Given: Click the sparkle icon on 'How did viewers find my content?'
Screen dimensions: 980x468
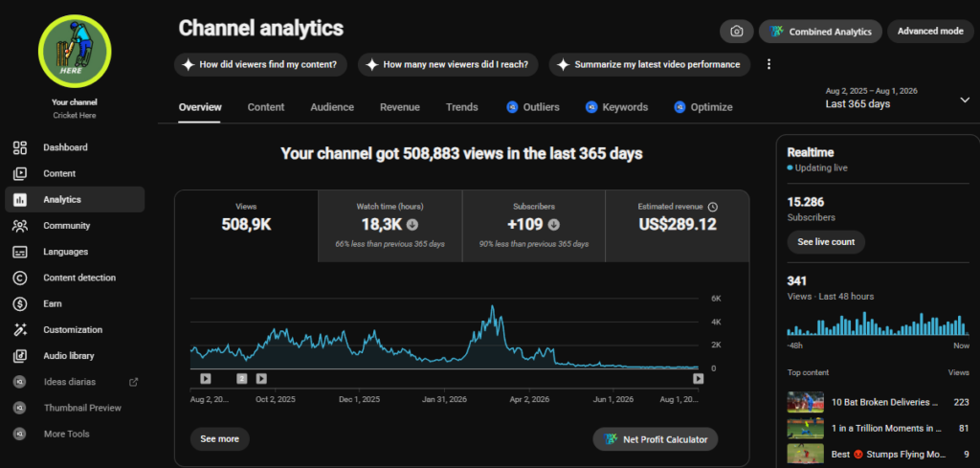Looking at the screenshot, I should 188,64.
